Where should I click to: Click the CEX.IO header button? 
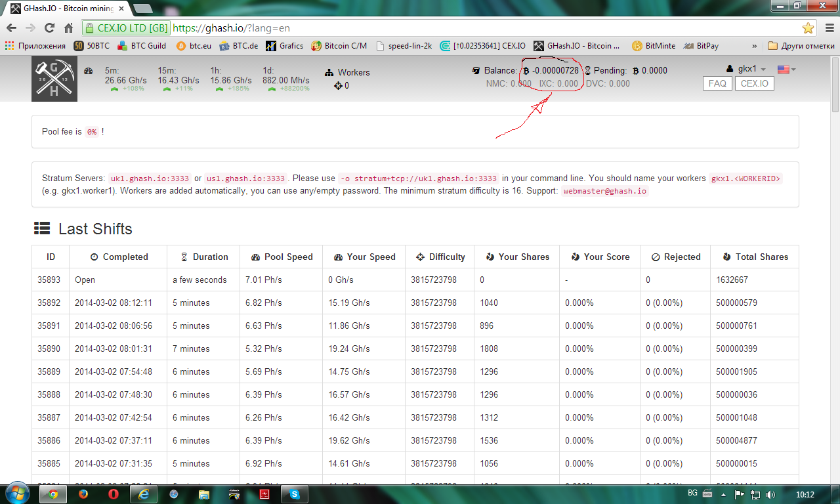tap(755, 83)
